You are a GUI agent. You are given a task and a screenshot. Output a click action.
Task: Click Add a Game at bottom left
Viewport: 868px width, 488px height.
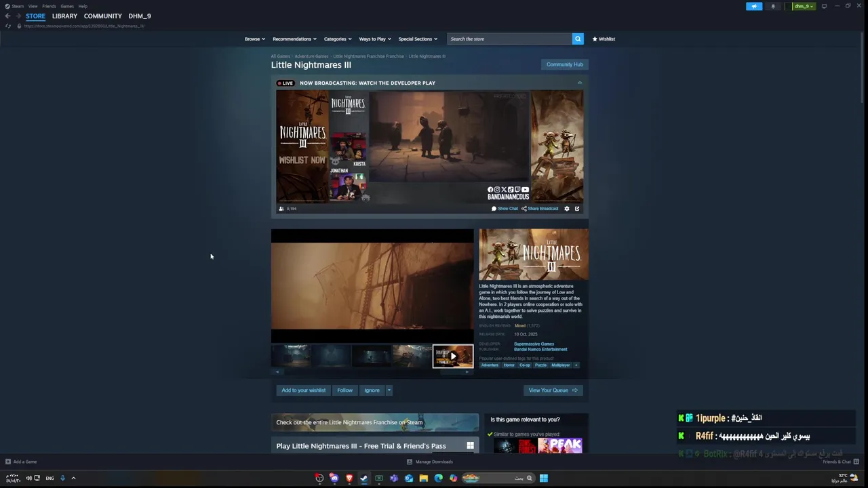click(x=21, y=462)
